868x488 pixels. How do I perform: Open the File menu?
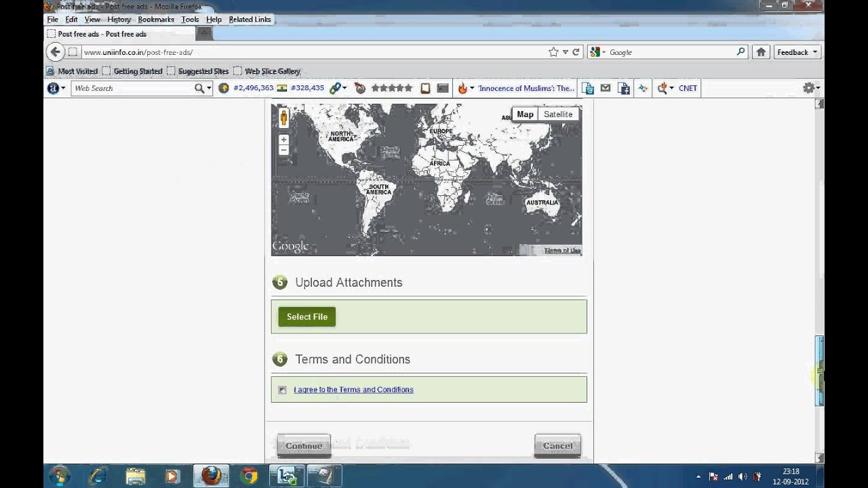click(x=52, y=20)
